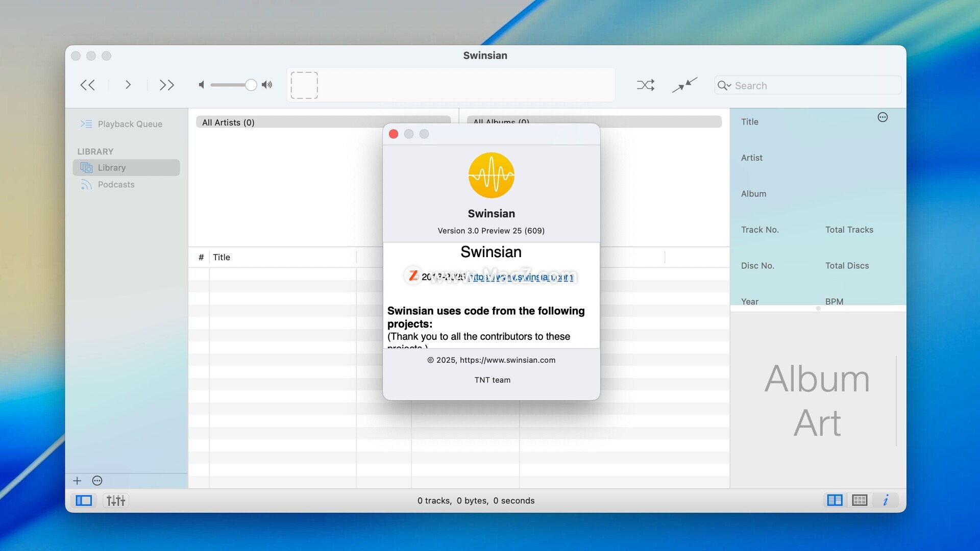Screen dimensions: 980x551
Task: Skip to the next track
Action: [x=167, y=85]
